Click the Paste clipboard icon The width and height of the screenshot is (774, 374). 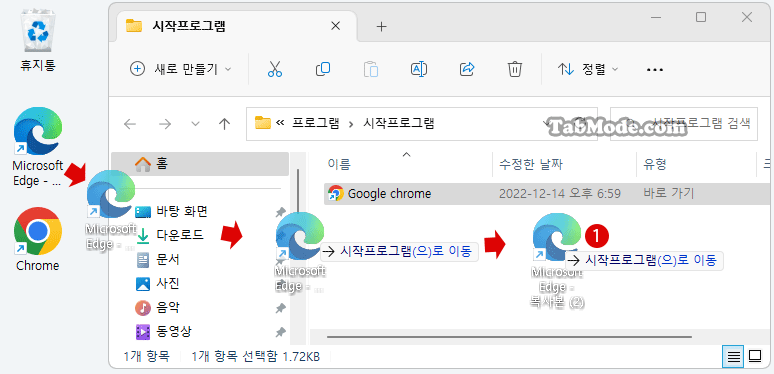point(370,69)
